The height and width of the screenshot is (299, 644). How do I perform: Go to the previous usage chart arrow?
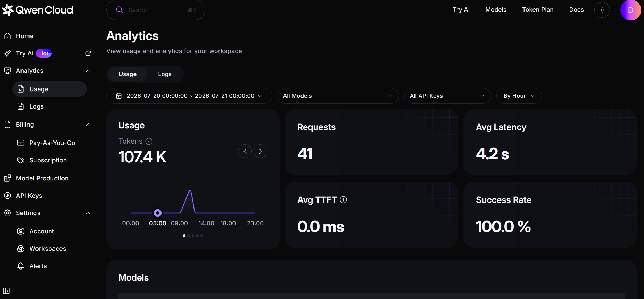coord(245,151)
